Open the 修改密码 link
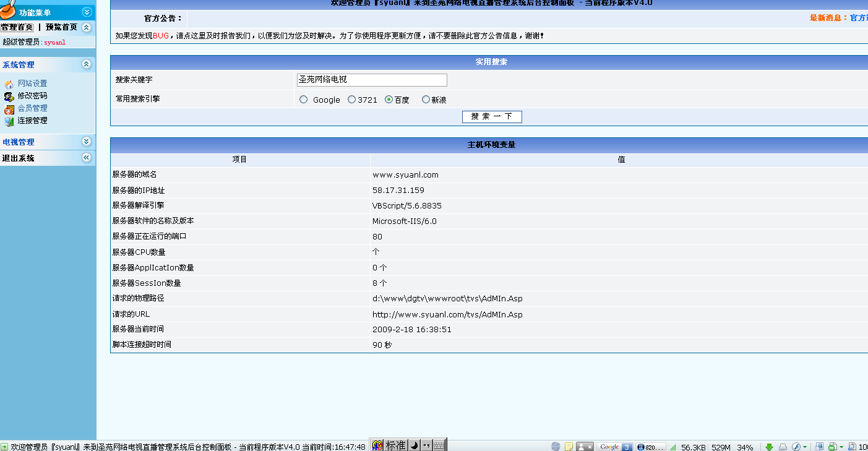This screenshot has height=451, width=868. (x=32, y=96)
